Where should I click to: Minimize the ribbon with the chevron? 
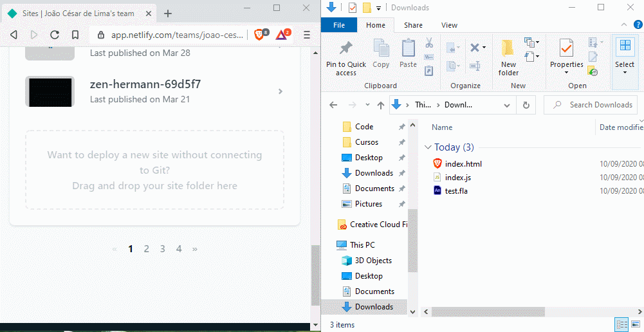(x=624, y=24)
